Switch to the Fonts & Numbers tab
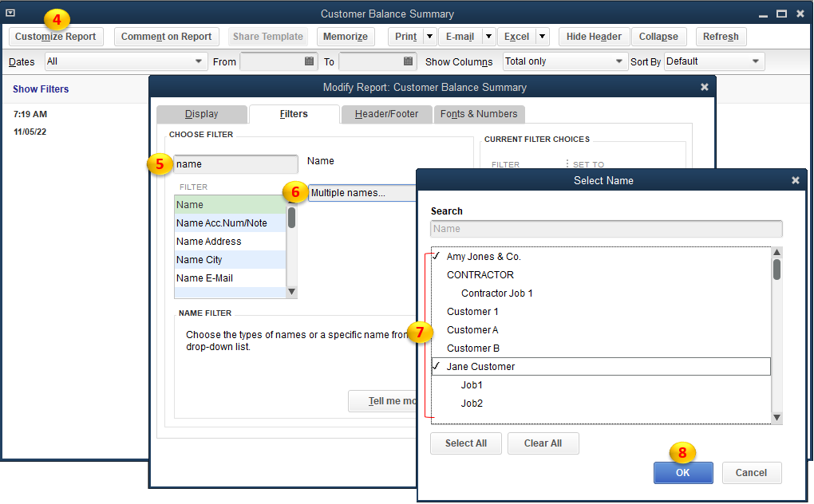 click(479, 114)
